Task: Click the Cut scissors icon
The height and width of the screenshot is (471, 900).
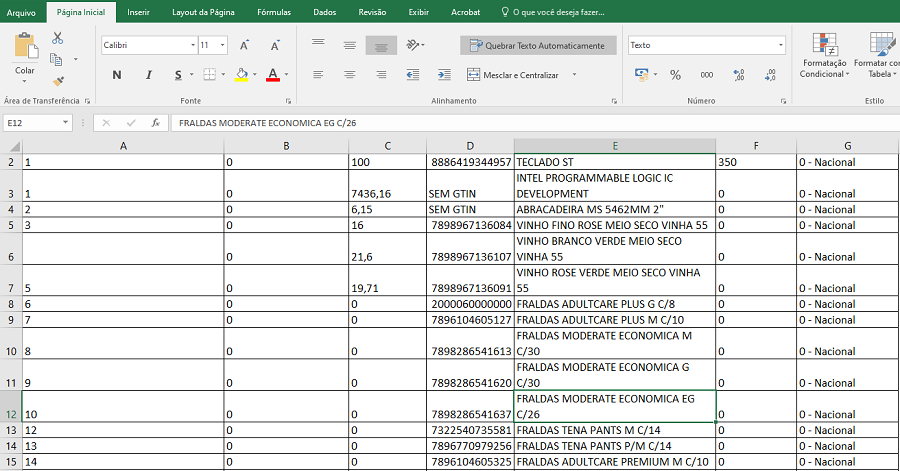Action: click(x=57, y=38)
